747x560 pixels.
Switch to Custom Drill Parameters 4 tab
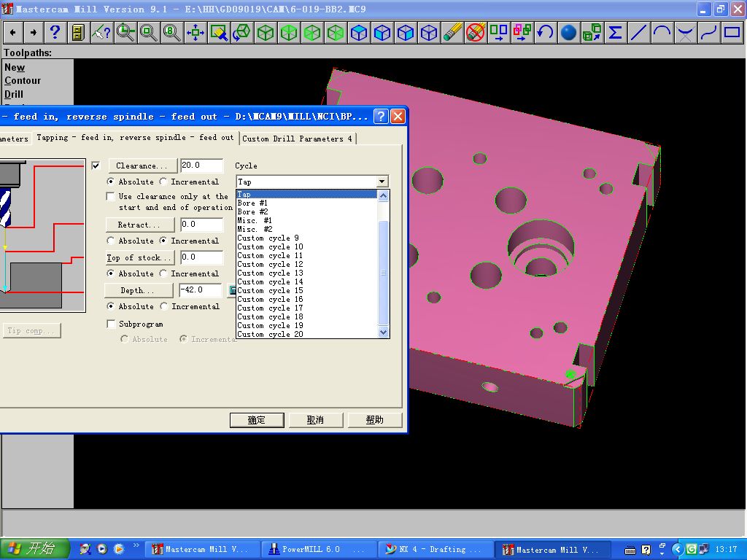297,139
